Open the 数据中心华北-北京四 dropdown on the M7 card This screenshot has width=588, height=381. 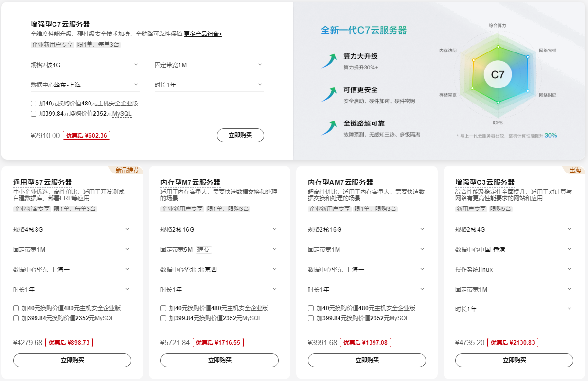click(x=219, y=268)
